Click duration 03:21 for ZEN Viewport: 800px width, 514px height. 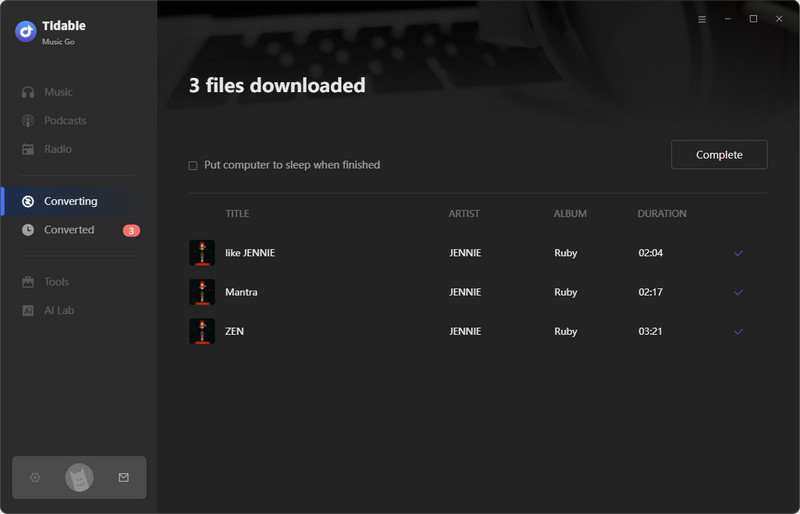[650, 331]
